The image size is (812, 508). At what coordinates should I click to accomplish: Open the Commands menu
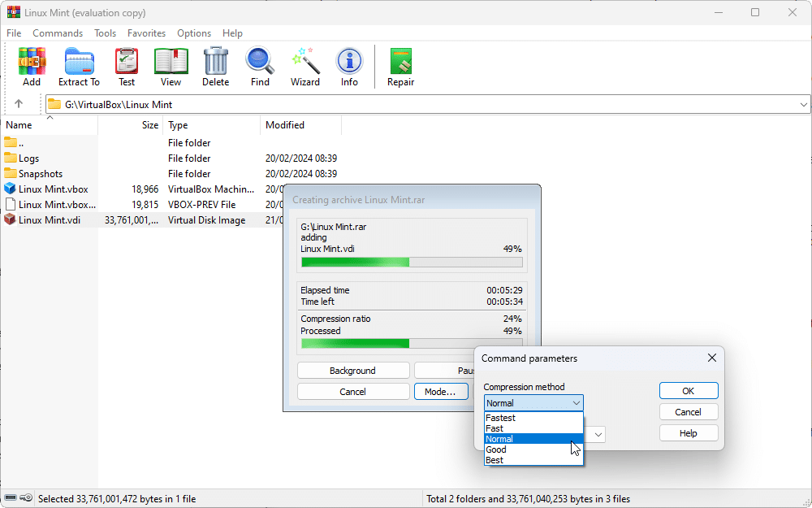58,33
